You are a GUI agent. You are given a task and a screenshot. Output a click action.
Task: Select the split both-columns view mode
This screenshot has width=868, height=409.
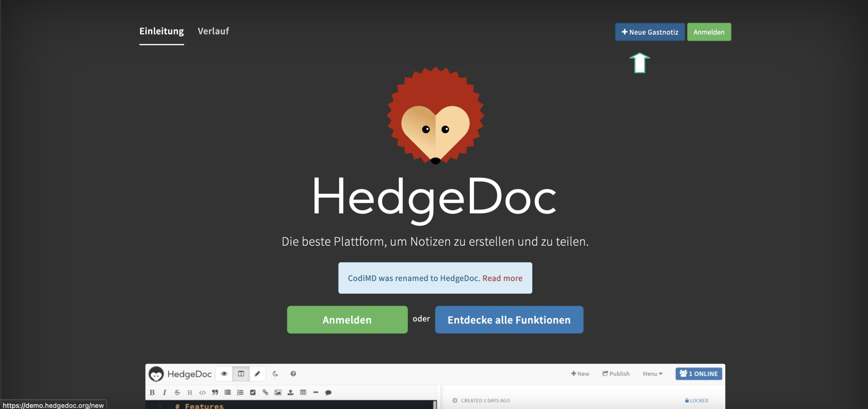point(241,374)
